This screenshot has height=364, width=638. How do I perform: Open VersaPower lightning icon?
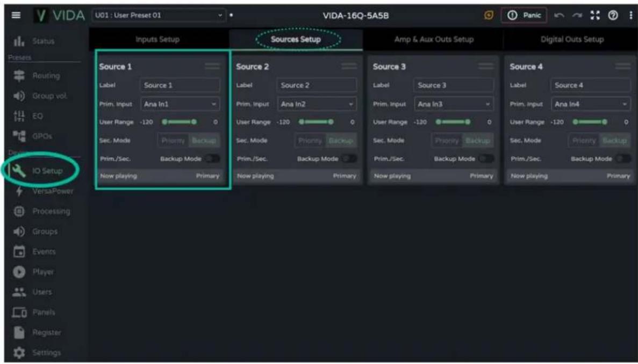[19, 191]
